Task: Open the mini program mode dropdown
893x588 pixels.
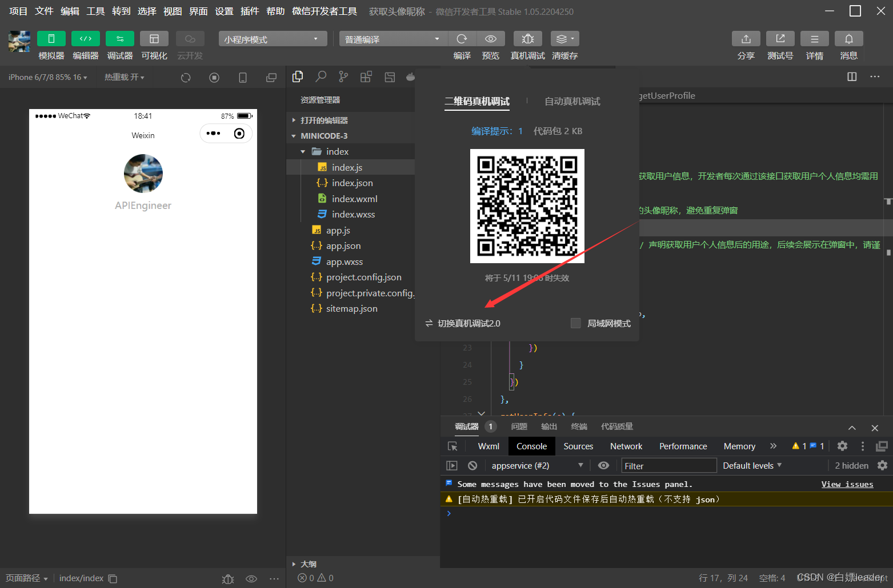Action: [272, 39]
